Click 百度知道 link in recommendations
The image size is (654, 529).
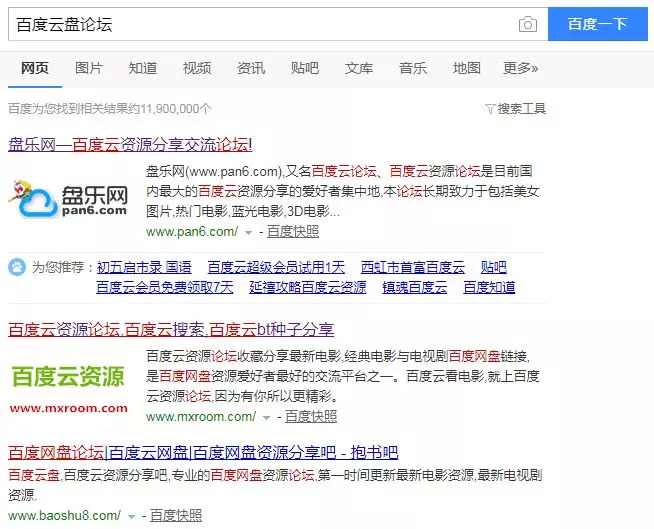coord(489,287)
